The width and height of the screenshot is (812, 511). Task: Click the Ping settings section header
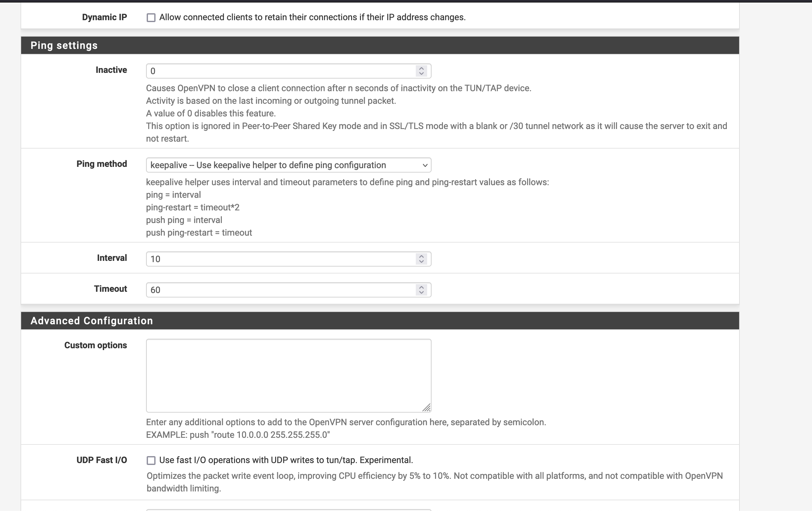[380, 45]
